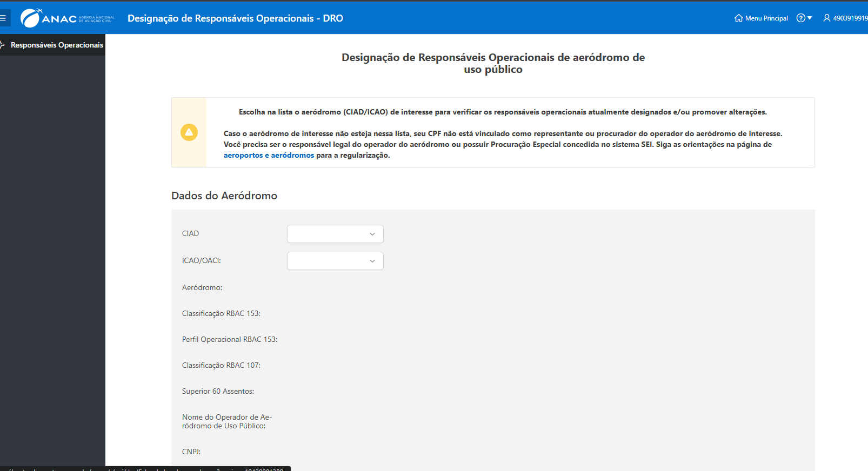Click the 'CIAD' field label
Image resolution: width=868 pixels, height=471 pixels.
point(190,233)
